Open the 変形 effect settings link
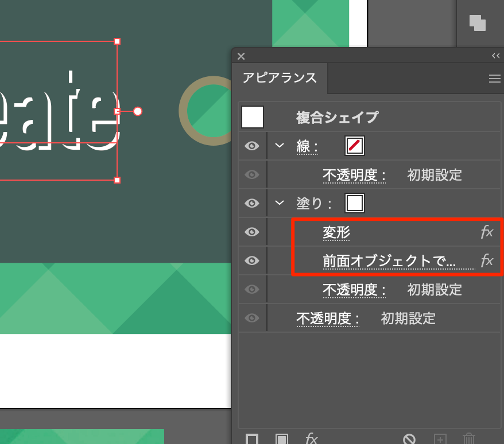This screenshot has width=504, height=444. point(336,232)
